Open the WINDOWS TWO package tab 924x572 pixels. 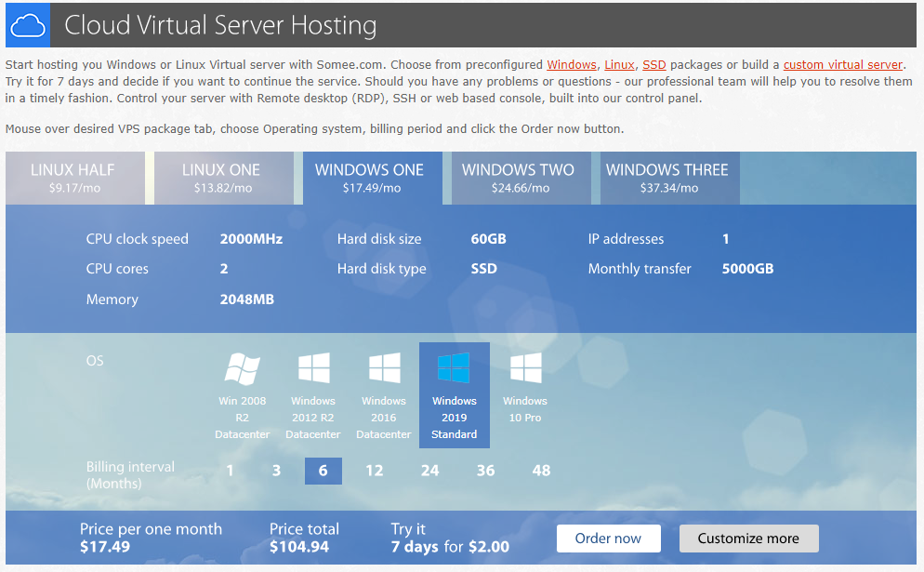pos(521,178)
